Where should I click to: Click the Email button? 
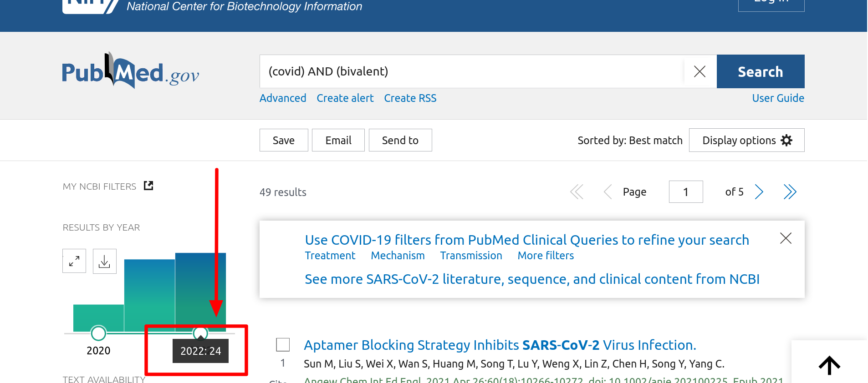(x=338, y=140)
